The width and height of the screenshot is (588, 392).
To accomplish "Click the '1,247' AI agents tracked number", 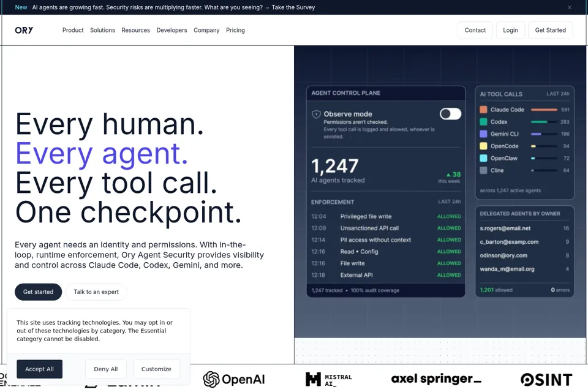I will tap(335, 166).
